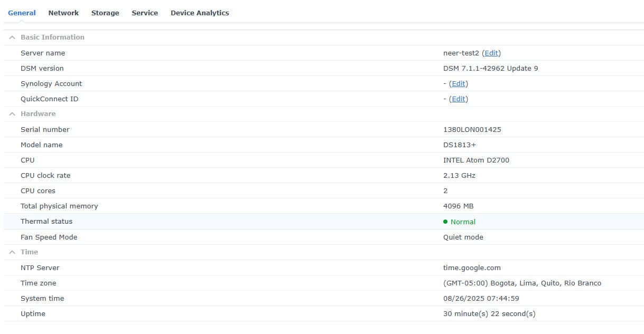Collapse the Time section chevron

pyautogui.click(x=12, y=252)
